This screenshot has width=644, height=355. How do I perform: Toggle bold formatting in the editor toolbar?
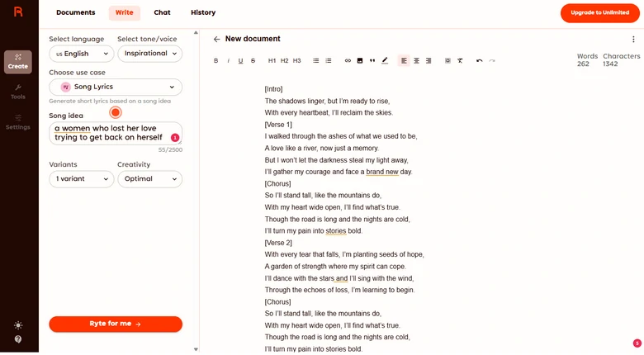216,61
